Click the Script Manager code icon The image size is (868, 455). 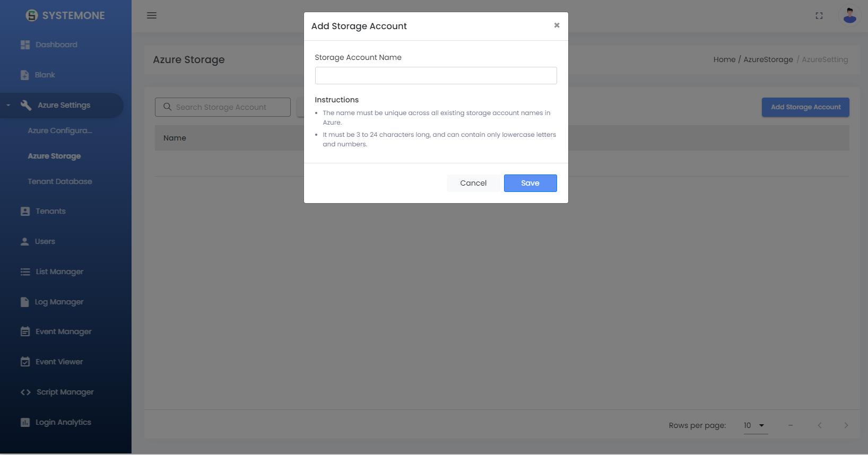pos(25,392)
